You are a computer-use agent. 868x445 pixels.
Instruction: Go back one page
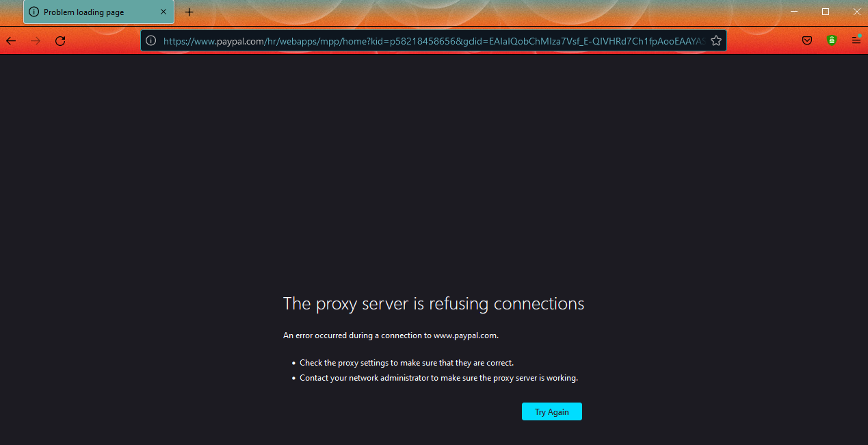11,41
